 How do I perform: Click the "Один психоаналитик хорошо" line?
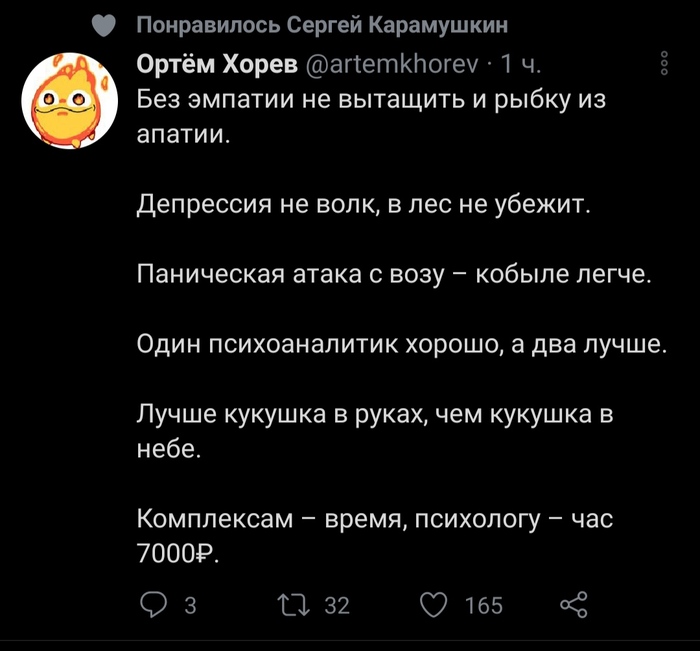401,345
